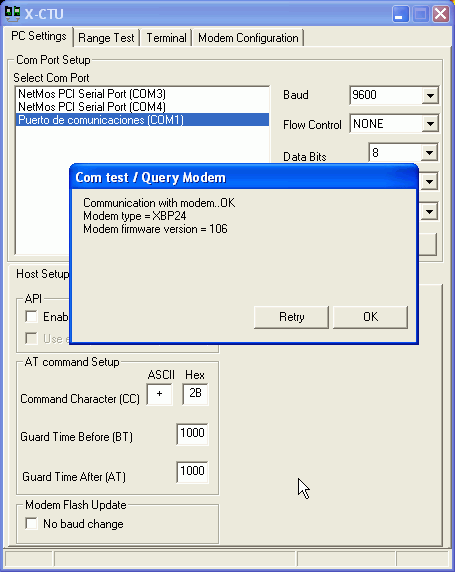Expand the Data Bits dropdown
455x572 pixels.
429,152
